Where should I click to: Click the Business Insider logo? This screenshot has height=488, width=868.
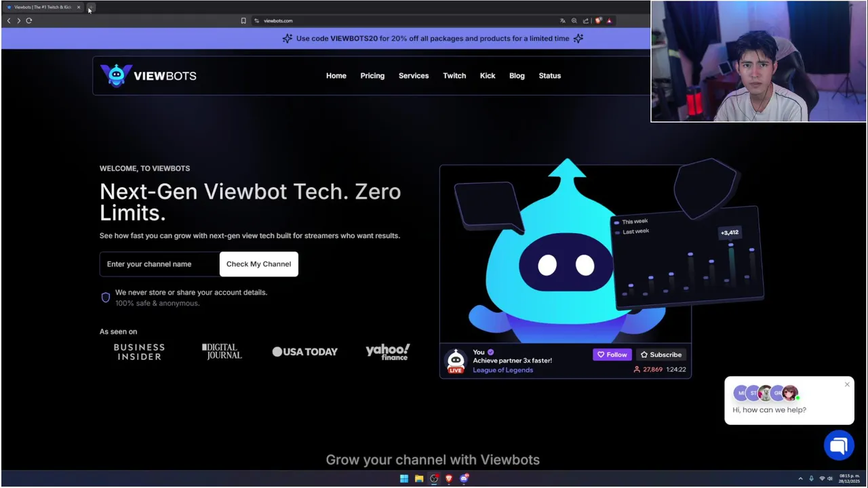tap(139, 351)
